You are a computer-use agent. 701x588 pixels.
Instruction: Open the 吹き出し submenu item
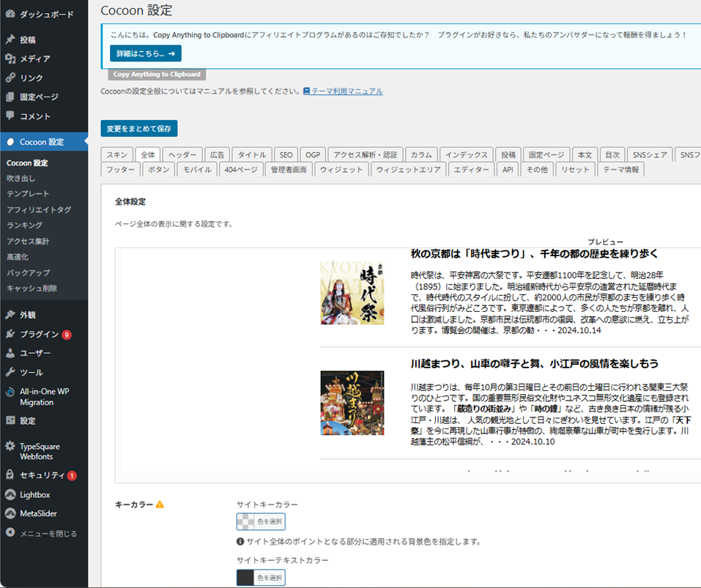(x=21, y=179)
